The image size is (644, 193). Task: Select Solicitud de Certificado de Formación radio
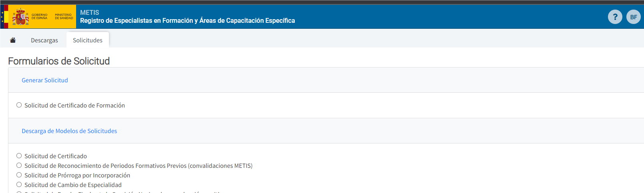pyautogui.click(x=19, y=105)
